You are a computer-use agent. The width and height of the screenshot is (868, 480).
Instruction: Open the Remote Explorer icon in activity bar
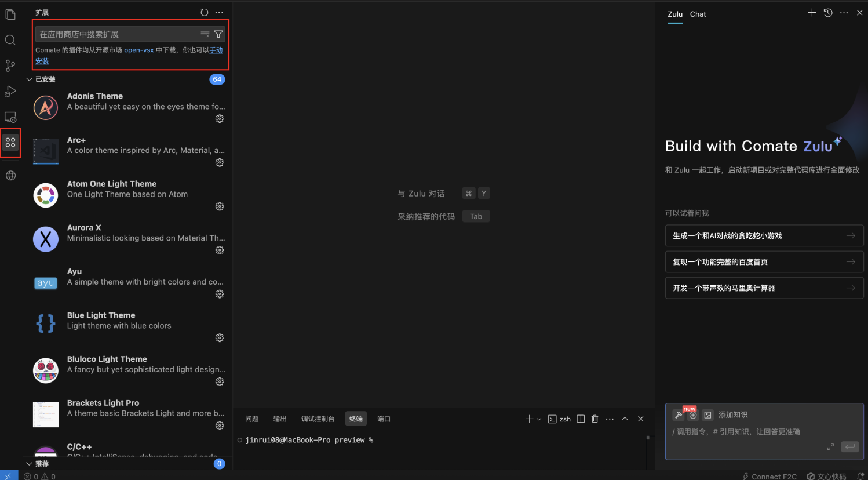pos(10,117)
